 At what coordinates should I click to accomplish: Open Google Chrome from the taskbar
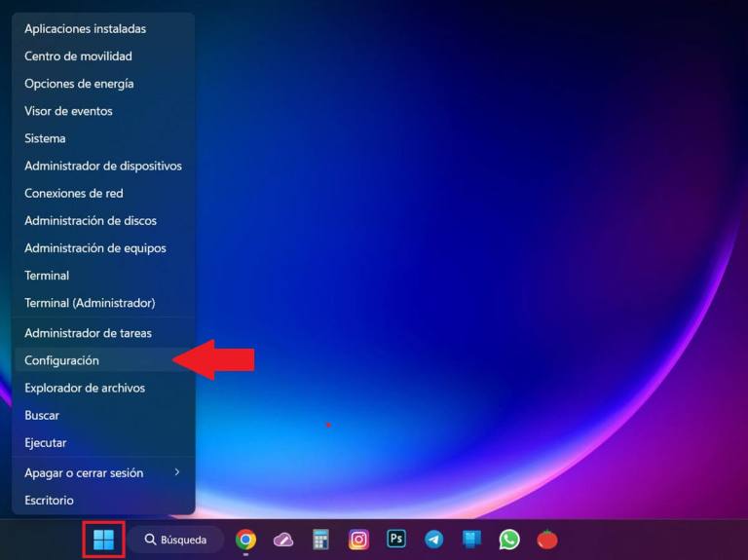click(x=245, y=539)
